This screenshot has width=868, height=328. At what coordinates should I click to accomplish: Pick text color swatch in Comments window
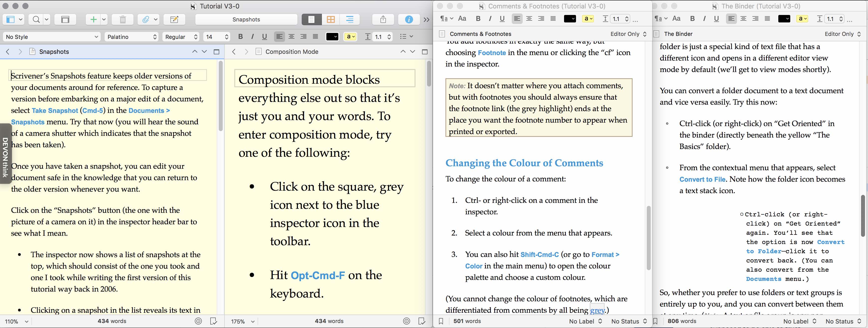[570, 18]
